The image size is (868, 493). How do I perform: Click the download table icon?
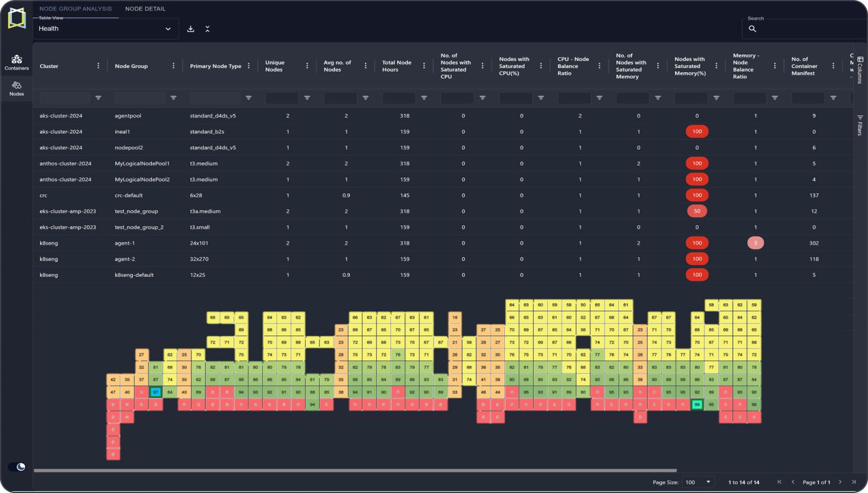coord(191,29)
